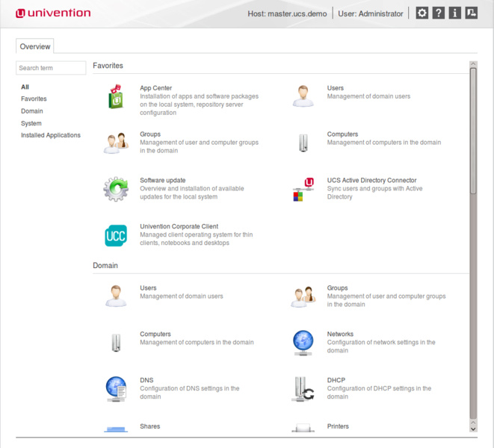Select the Domain category filter

coord(32,111)
